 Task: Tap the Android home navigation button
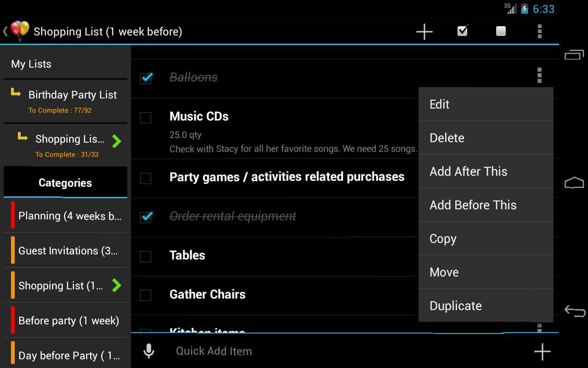pyautogui.click(x=574, y=183)
